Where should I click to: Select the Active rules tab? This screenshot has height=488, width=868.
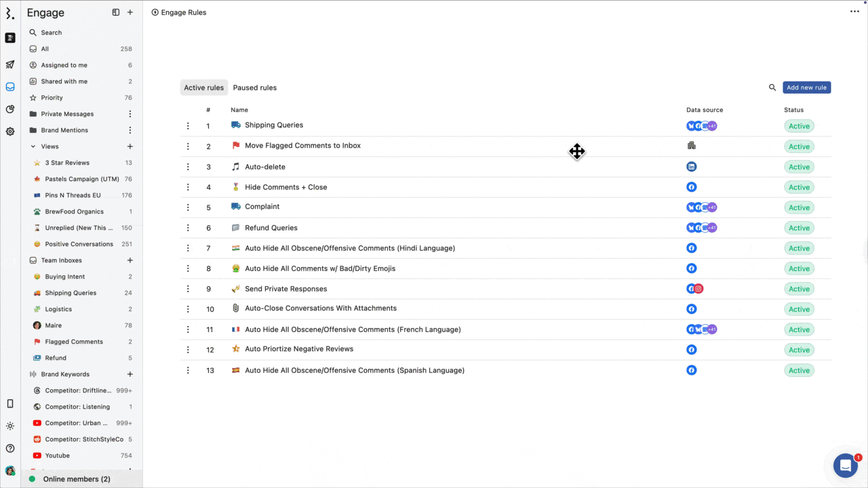203,87
